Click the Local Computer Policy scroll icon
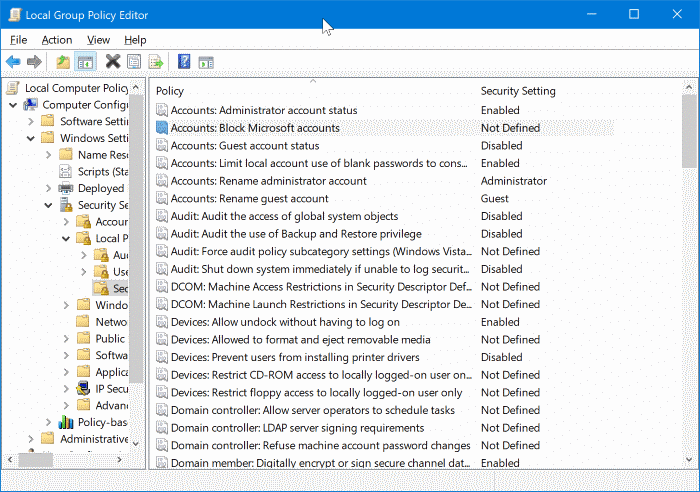Screen dimensions: 700x492 [x=14, y=88]
